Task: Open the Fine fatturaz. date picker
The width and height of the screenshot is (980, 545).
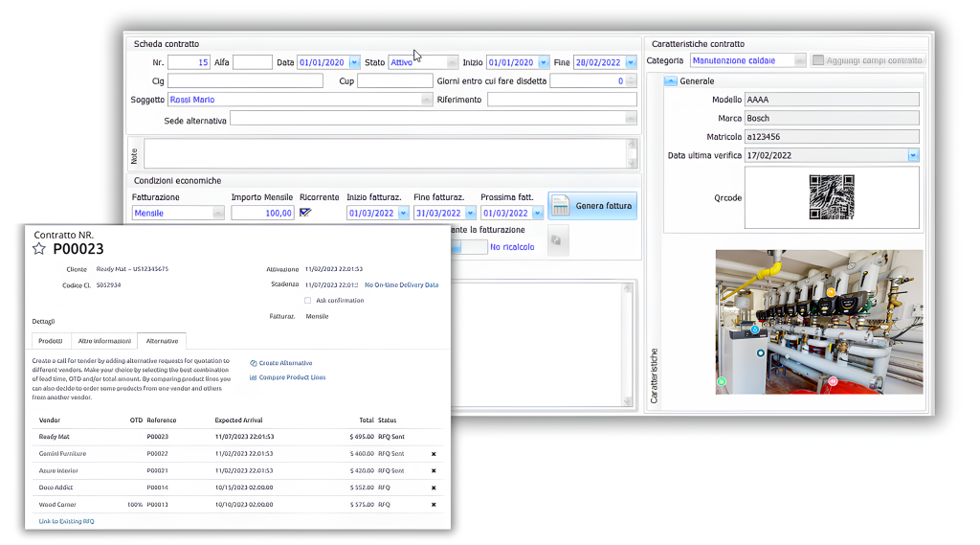Action: point(470,214)
